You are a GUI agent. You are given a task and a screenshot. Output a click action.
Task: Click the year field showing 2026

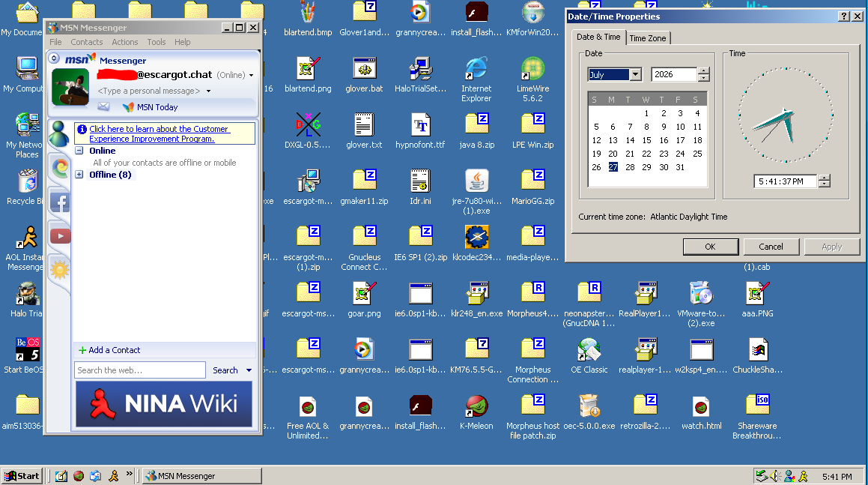pyautogui.click(x=674, y=74)
